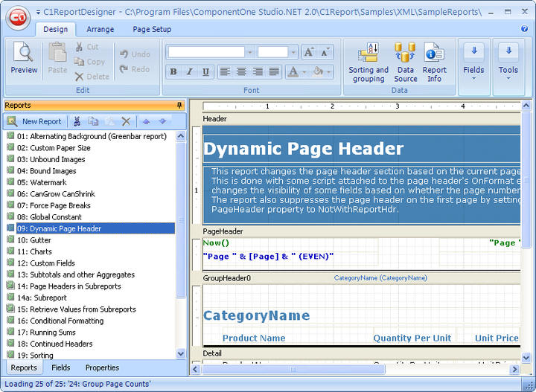Switch to the Arrange ribbon tab
Screen dimensions: 536x392
click(100, 29)
